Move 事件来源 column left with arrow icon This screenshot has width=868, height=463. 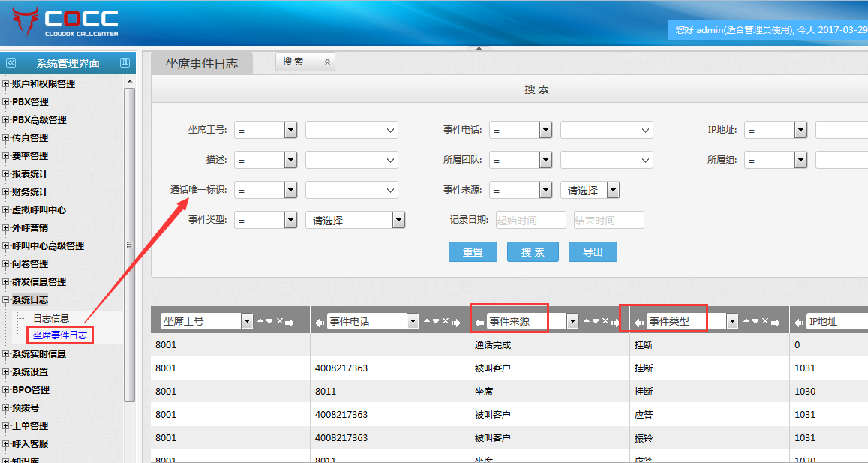tap(479, 322)
